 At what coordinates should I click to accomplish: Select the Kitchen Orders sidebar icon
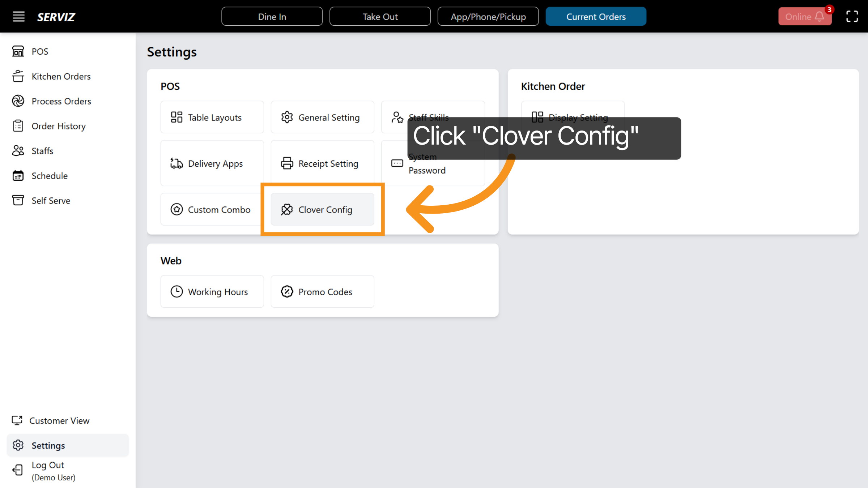point(18,76)
